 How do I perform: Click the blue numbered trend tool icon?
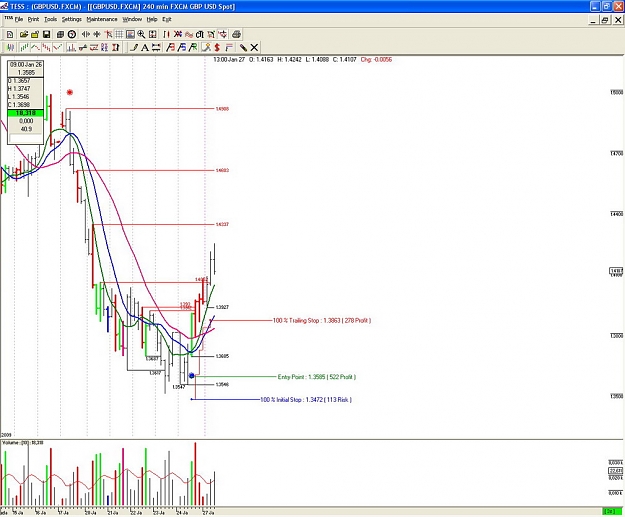click(x=181, y=48)
